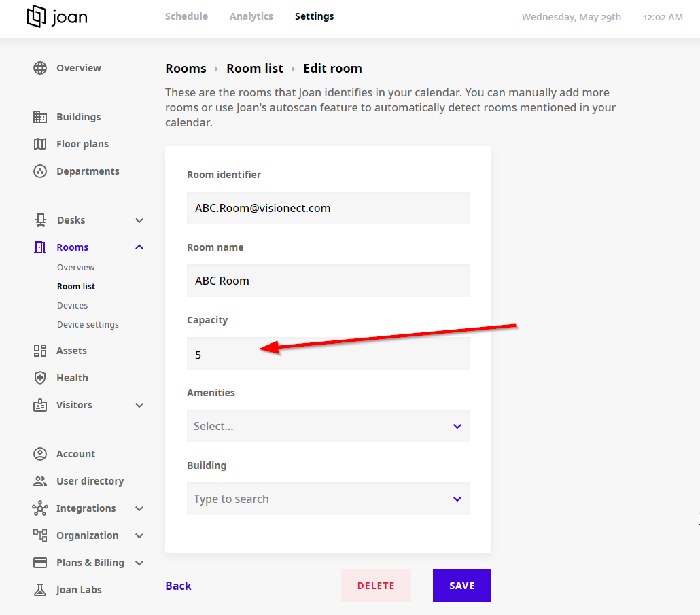
Task: Click the Capacity input field
Action: click(328, 353)
